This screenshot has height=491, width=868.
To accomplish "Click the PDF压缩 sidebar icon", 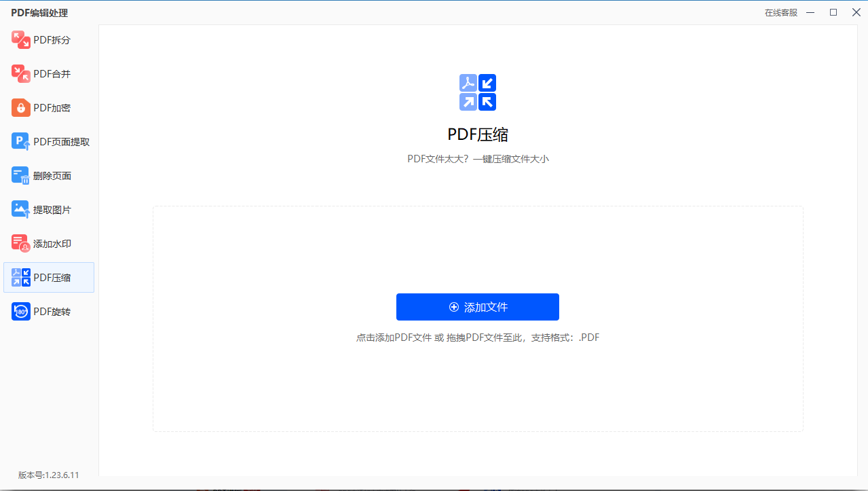I will 21,277.
